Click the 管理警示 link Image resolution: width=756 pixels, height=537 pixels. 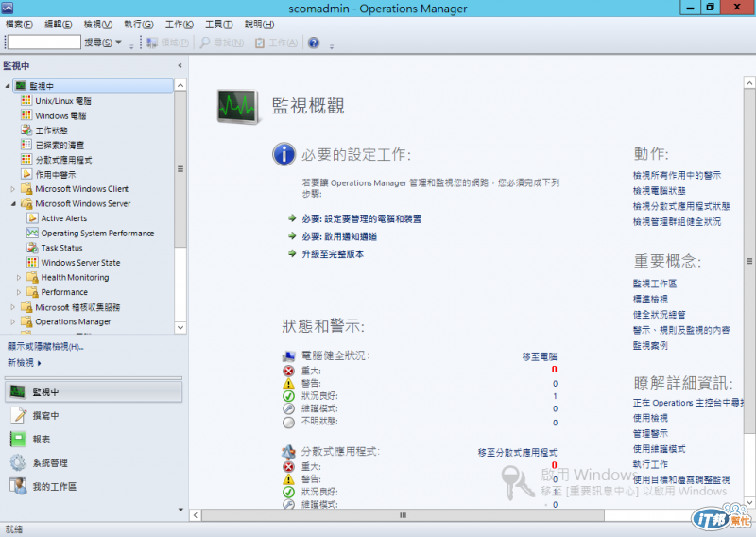[650, 433]
